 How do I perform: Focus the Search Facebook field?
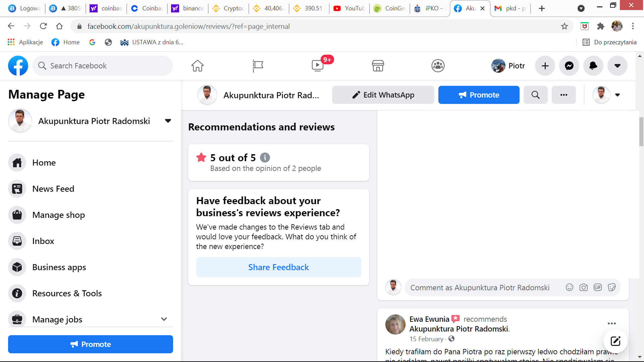103,66
